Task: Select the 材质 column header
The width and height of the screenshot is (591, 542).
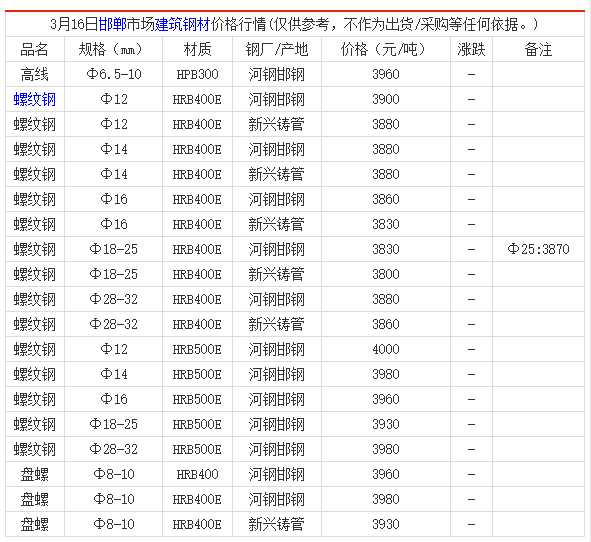Action: (x=198, y=49)
